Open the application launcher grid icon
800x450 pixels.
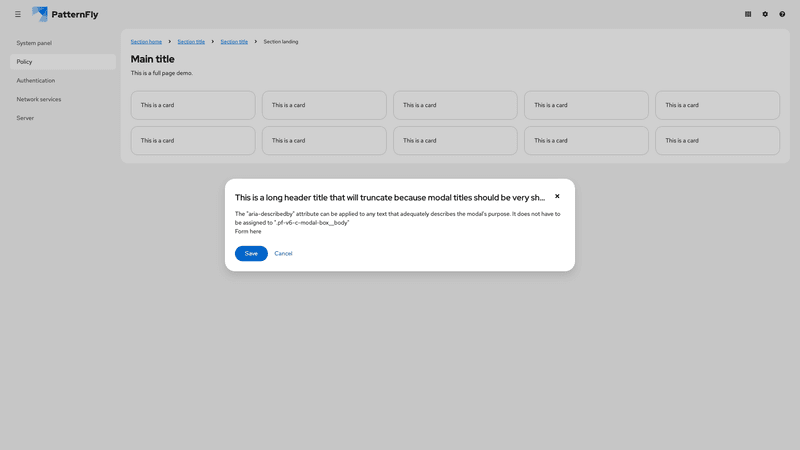coord(748,14)
